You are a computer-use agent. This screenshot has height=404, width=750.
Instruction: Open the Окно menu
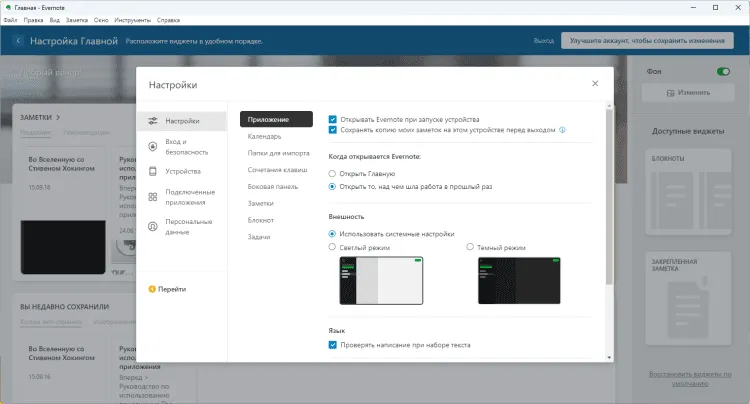[x=101, y=20]
